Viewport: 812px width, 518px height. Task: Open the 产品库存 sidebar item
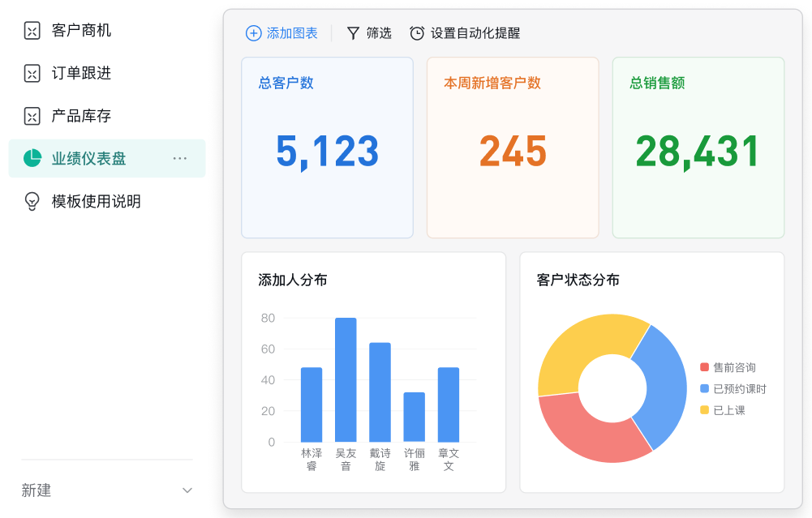tap(107, 116)
